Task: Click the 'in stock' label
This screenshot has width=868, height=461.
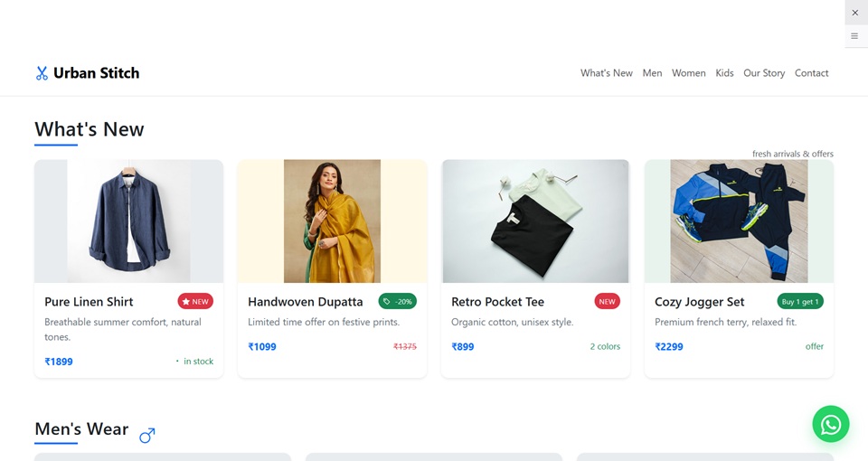Action: 198,362
